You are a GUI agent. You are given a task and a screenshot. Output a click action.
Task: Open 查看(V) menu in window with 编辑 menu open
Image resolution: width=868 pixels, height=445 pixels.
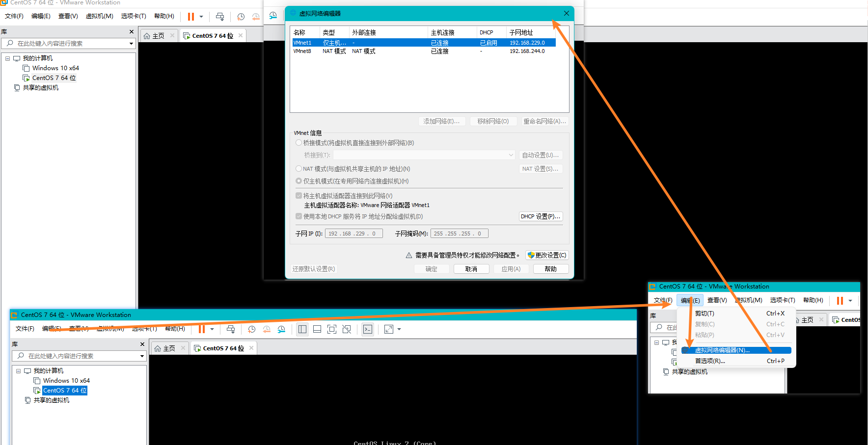717,300
